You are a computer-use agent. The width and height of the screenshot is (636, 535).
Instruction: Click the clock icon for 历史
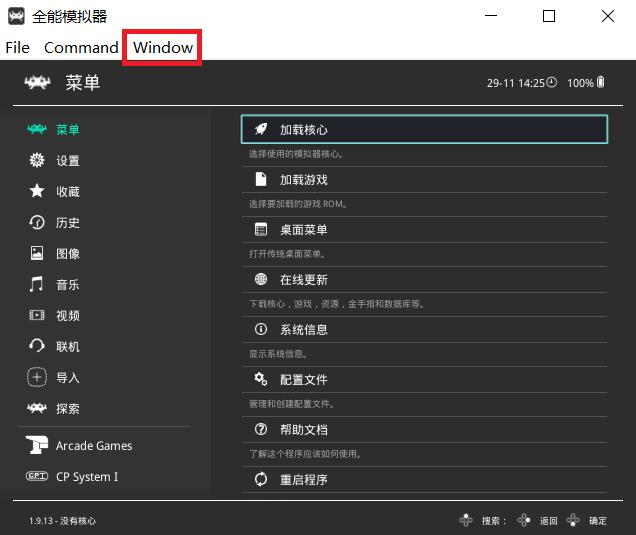click(37, 222)
